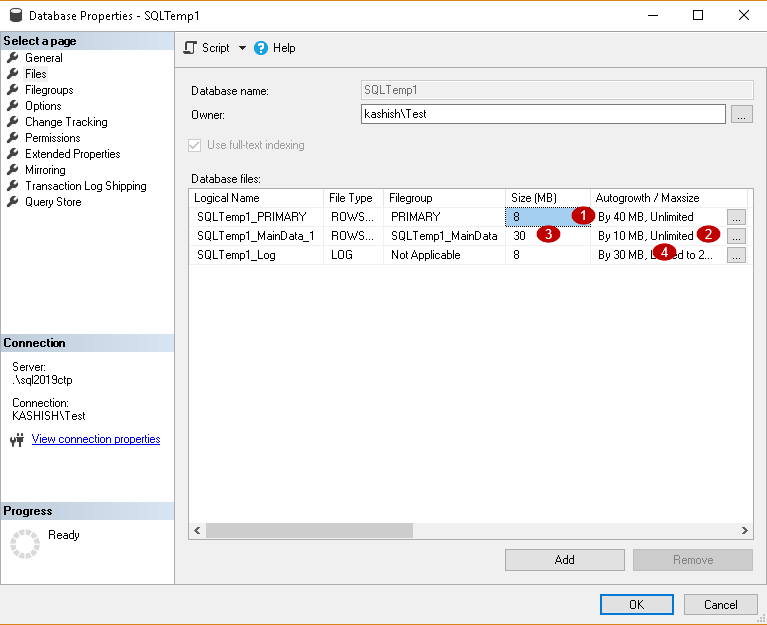The image size is (767, 625).
Task: Minimize the Database Properties window
Action: click(x=653, y=15)
